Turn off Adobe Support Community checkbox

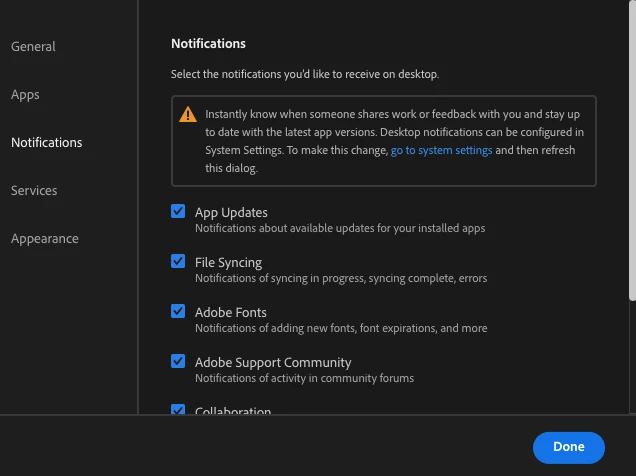[178, 361]
